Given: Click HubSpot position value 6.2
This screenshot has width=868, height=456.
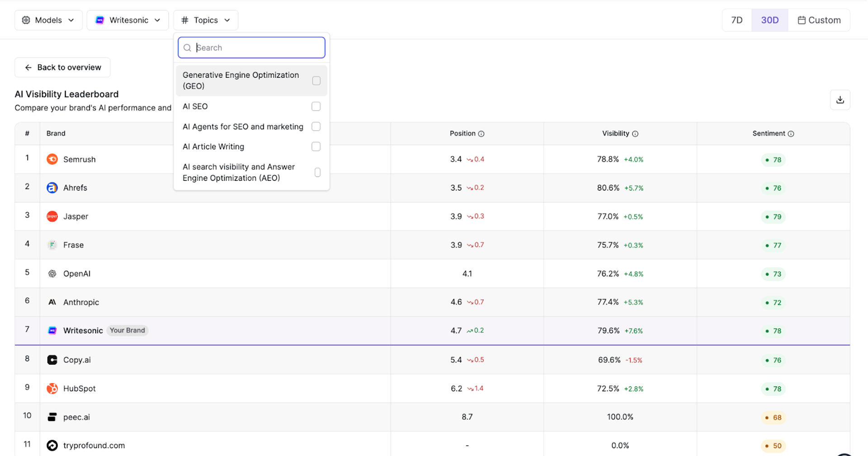Looking at the screenshot, I should click(x=457, y=388).
